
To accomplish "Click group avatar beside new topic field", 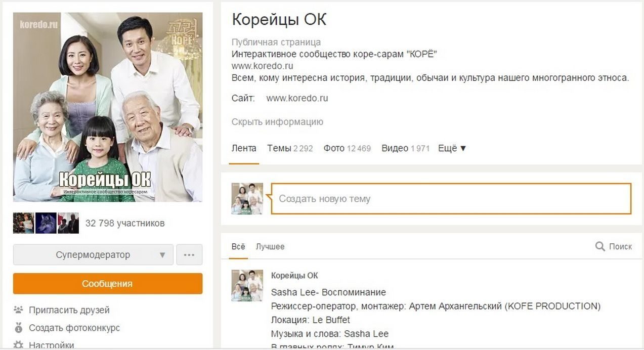I will 247,199.
